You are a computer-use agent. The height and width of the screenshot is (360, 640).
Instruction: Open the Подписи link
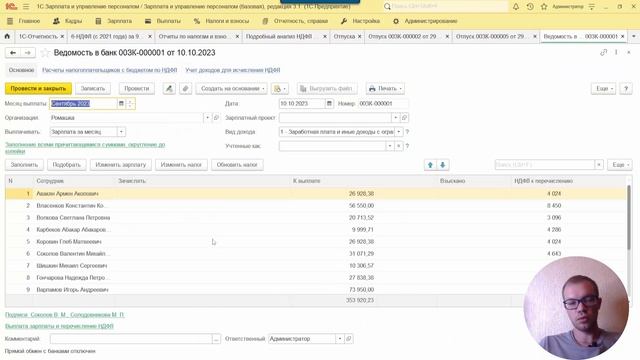point(64,315)
